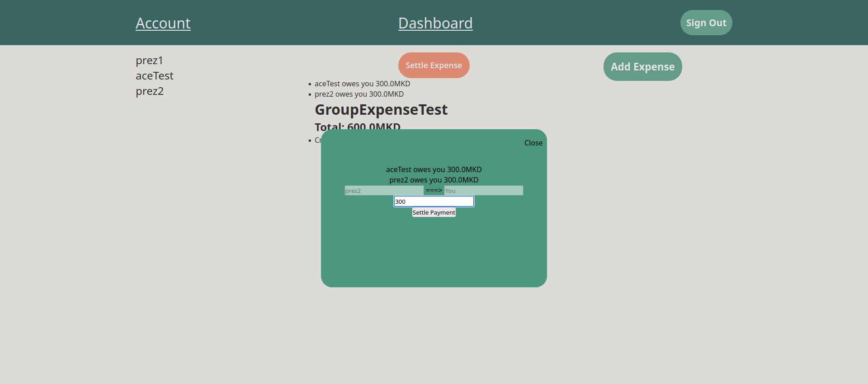This screenshot has width=868, height=384.
Task: Select prez2 in the left member list
Action: (x=150, y=91)
